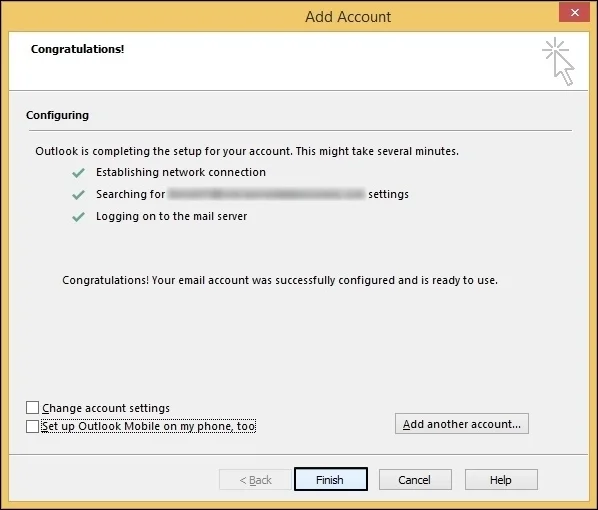Open Help for account setup
This screenshot has width=598, height=510.
(x=501, y=479)
